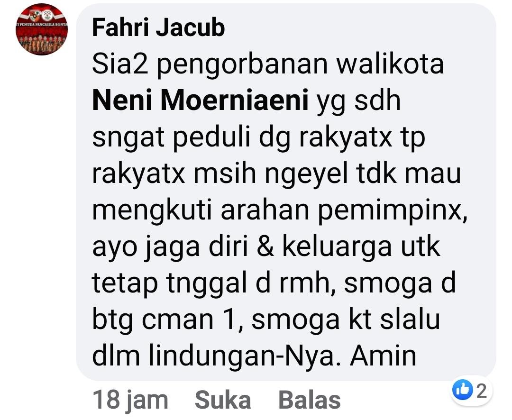The width and height of the screenshot is (512, 420).
Task: Like Fahri Jacub's comment via Suka
Action: click(x=223, y=400)
